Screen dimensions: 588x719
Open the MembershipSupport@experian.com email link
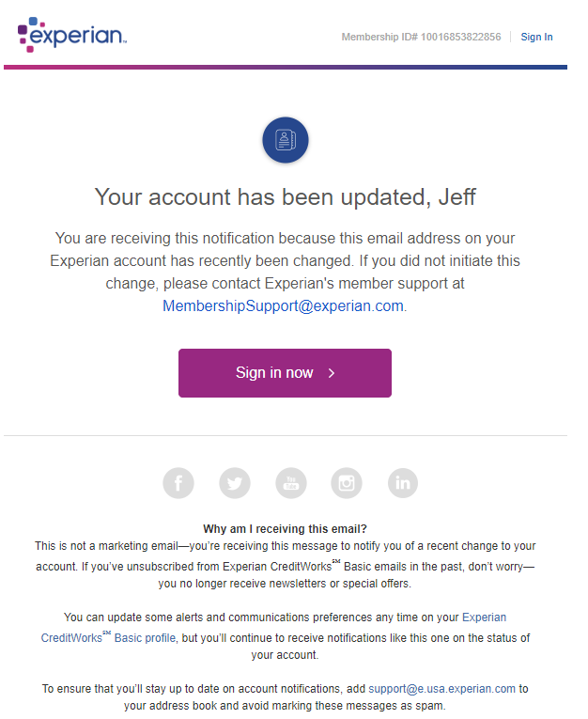click(284, 305)
